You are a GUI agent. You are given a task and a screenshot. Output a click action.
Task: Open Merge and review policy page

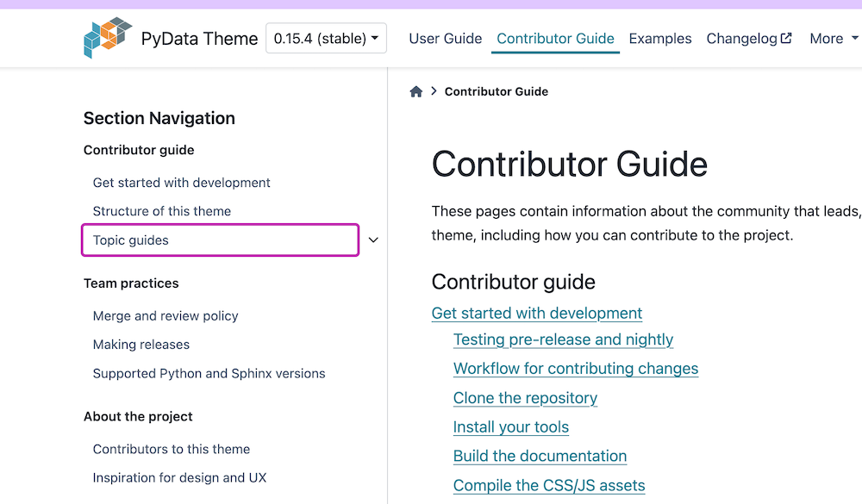click(166, 316)
